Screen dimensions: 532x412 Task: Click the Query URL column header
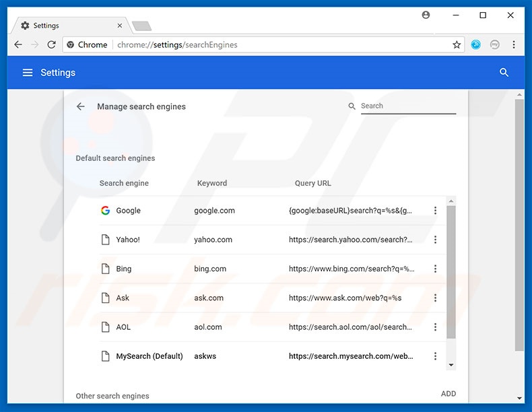point(313,184)
